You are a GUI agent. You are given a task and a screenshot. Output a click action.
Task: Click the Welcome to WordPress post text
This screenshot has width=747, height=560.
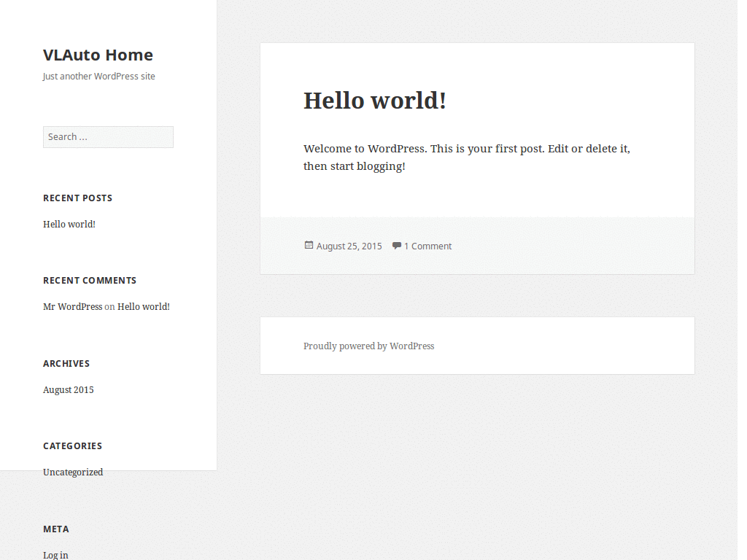[467, 157]
